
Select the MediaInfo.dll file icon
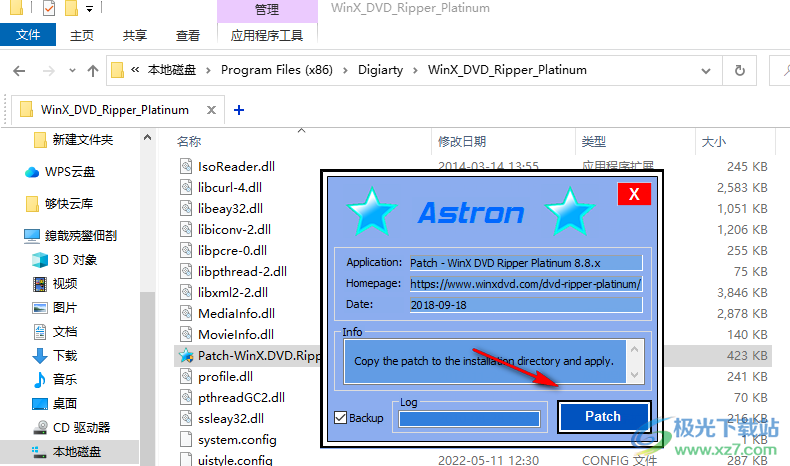186,313
